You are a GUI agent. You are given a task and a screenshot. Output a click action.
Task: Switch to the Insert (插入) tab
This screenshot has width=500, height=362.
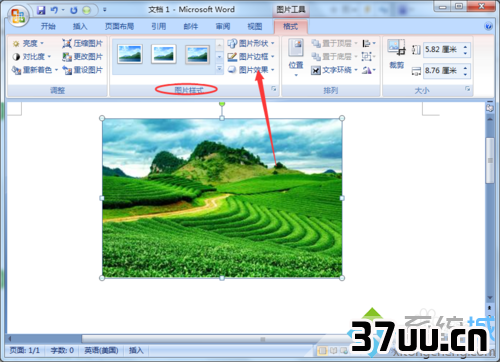coord(80,26)
